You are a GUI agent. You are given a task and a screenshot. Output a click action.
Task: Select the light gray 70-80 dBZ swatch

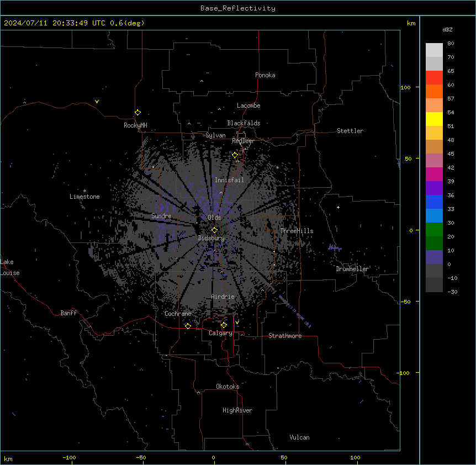(434, 50)
